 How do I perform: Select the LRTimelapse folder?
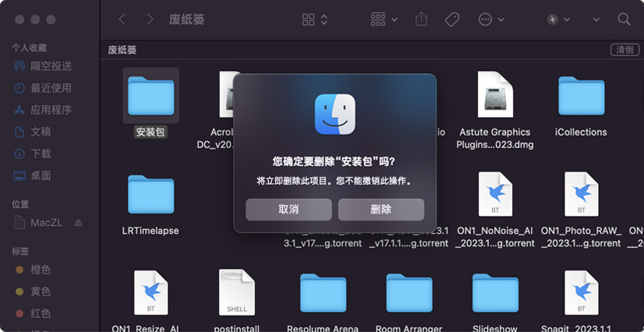tap(150, 194)
